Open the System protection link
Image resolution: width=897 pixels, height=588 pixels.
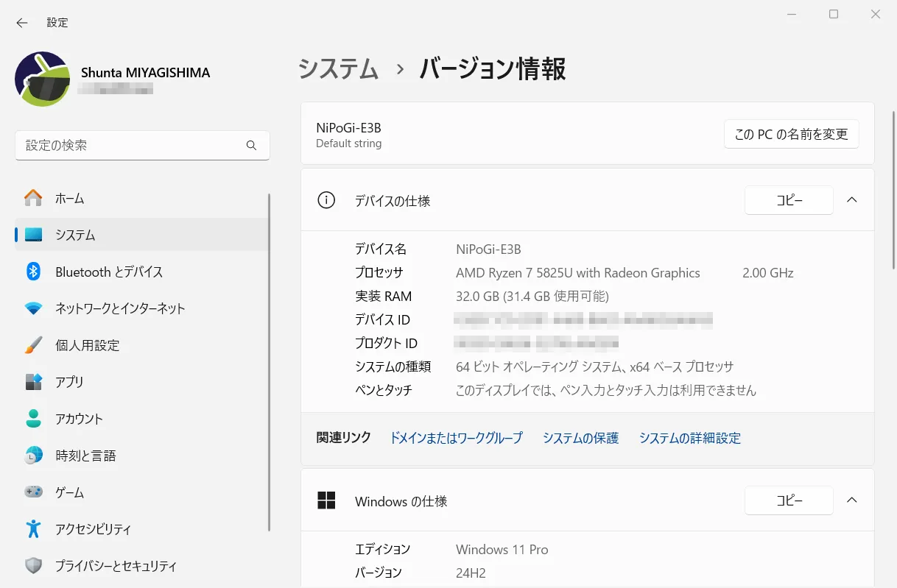pos(580,438)
